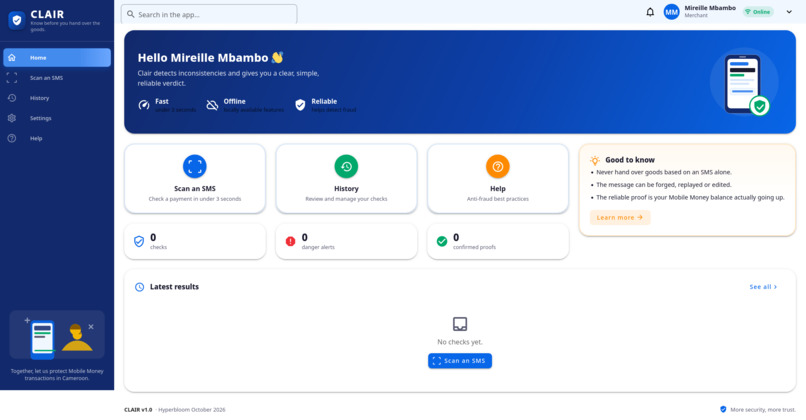806x420 pixels.
Task: Click the MM user avatar
Action: (x=671, y=12)
